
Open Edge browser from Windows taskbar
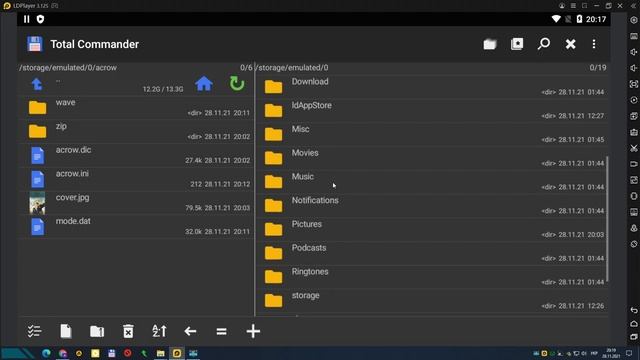coord(46,353)
